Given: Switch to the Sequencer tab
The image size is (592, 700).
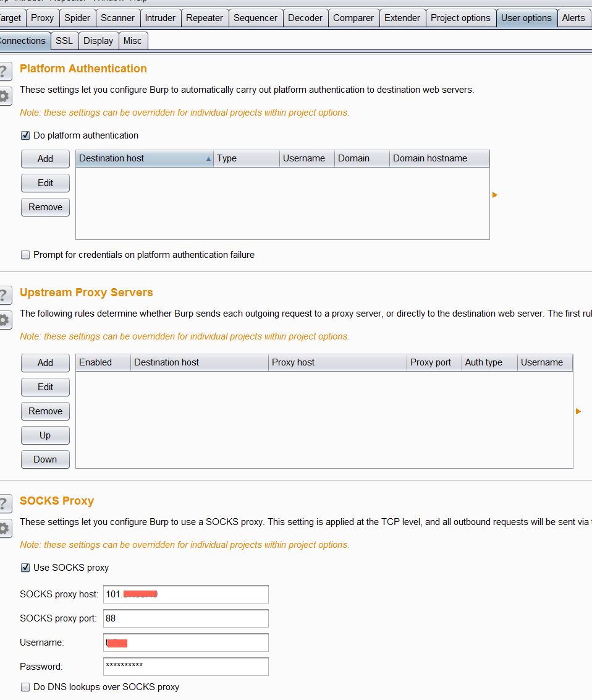Looking at the screenshot, I should pyautogui.click(x=256, y=19).
